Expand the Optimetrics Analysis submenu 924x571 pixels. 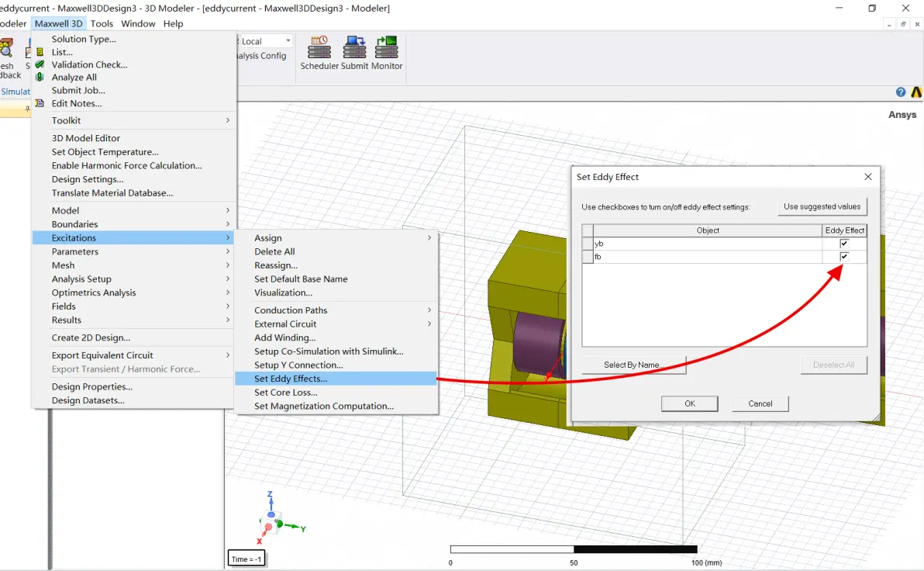[x=227, y=292]
